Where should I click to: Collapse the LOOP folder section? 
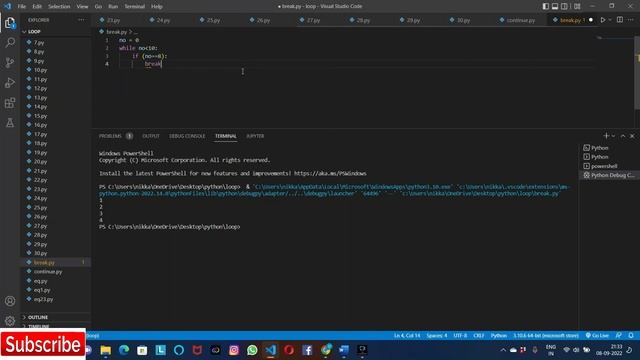click(34, 31)
